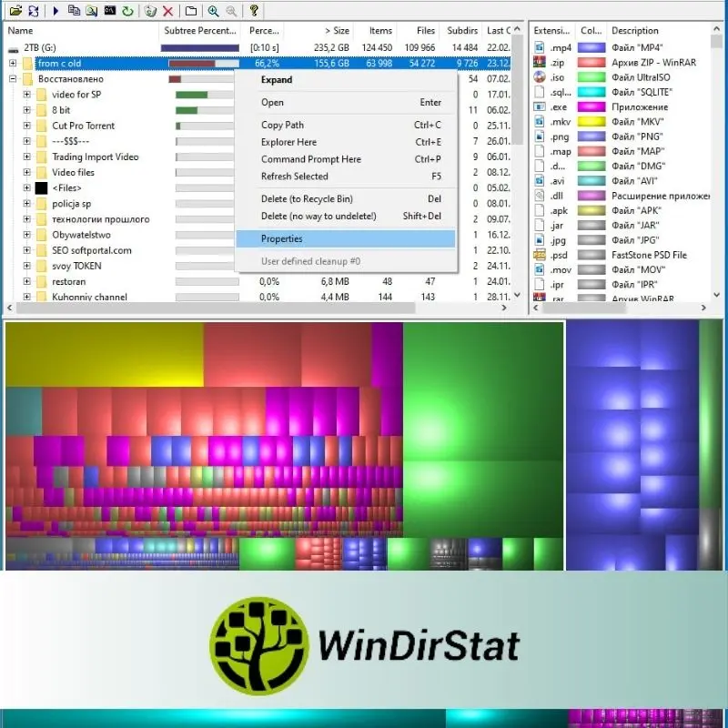Viewport: 728px width, 728px height.
Task: Click the red X permanent delete icon
Action: (168, 11)
